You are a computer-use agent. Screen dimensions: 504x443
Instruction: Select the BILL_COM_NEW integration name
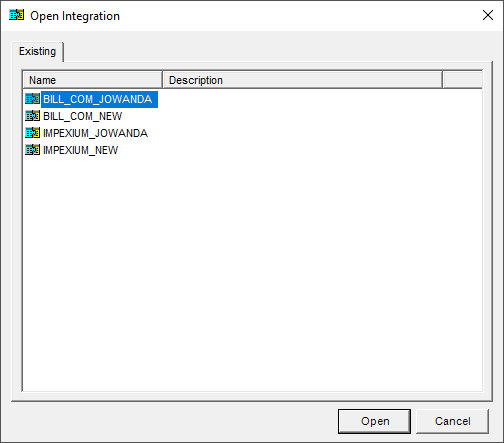click(x=83, y=116)
